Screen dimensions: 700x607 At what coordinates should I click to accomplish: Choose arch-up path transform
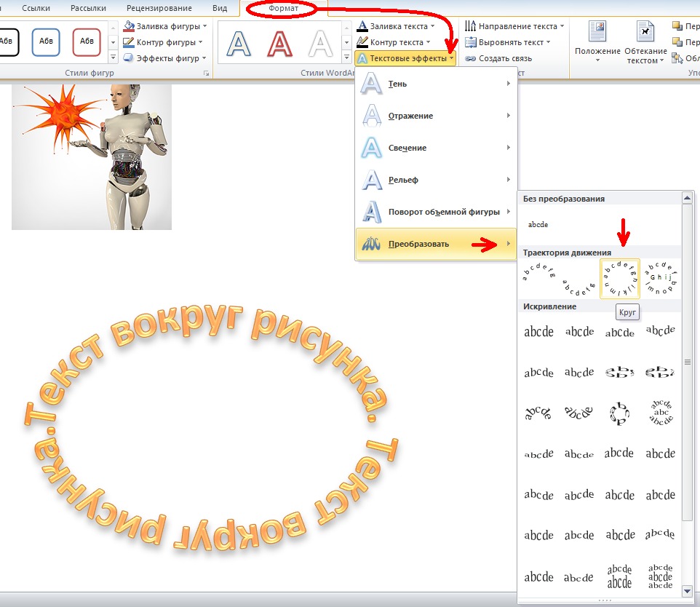pos(539,273)
